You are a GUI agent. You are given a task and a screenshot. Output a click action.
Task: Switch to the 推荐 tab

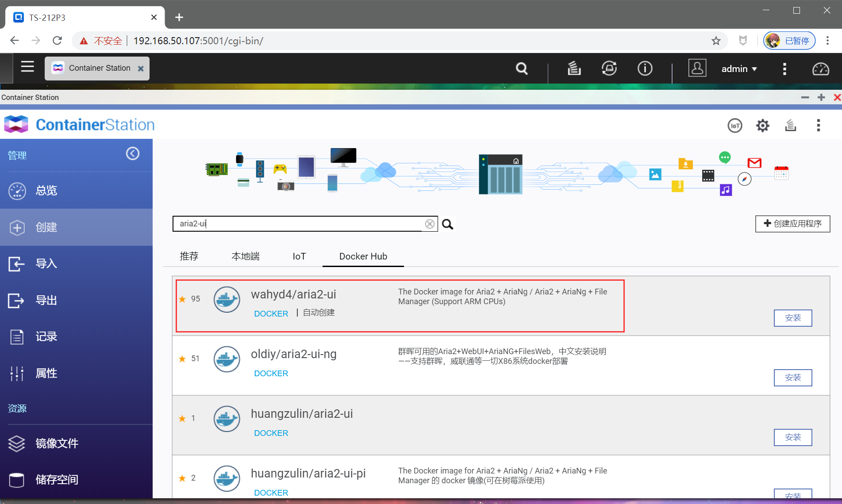189,256
